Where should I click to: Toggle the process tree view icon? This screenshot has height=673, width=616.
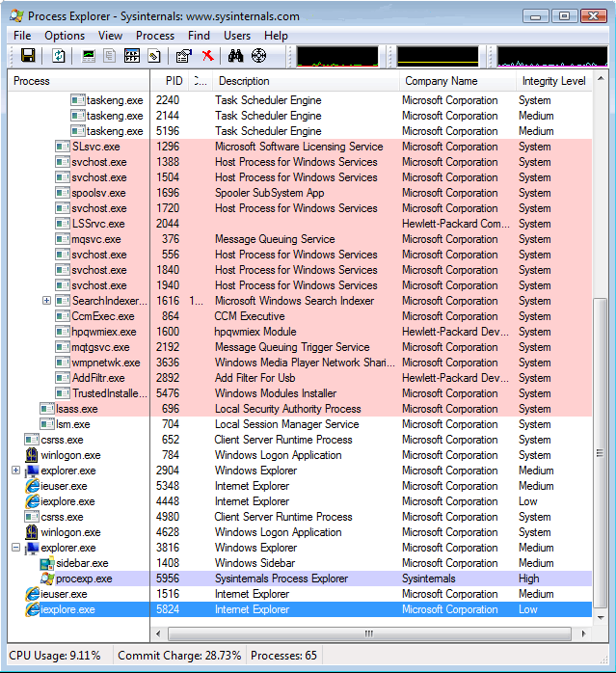point(110,56)
